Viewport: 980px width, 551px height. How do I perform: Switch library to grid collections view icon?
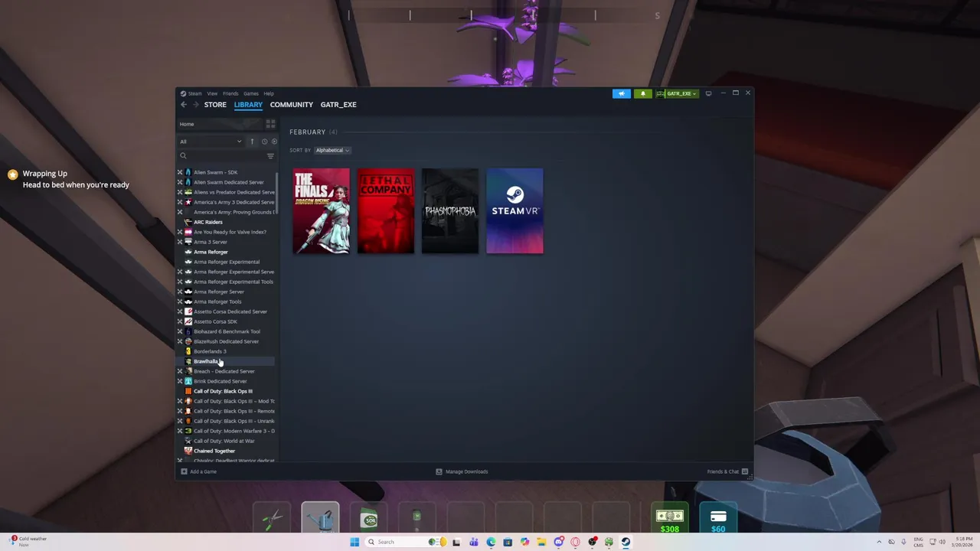(270, 124)
